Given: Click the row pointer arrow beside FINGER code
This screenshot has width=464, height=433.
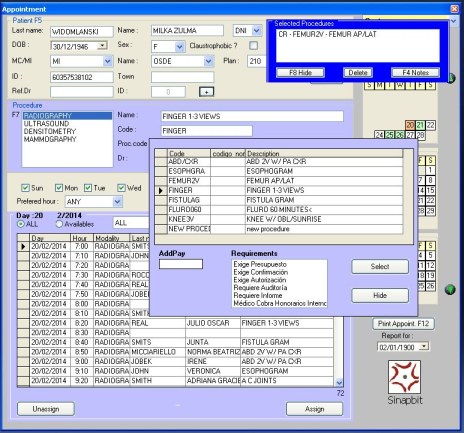Looking at the screenshot, I should [161, 191].
